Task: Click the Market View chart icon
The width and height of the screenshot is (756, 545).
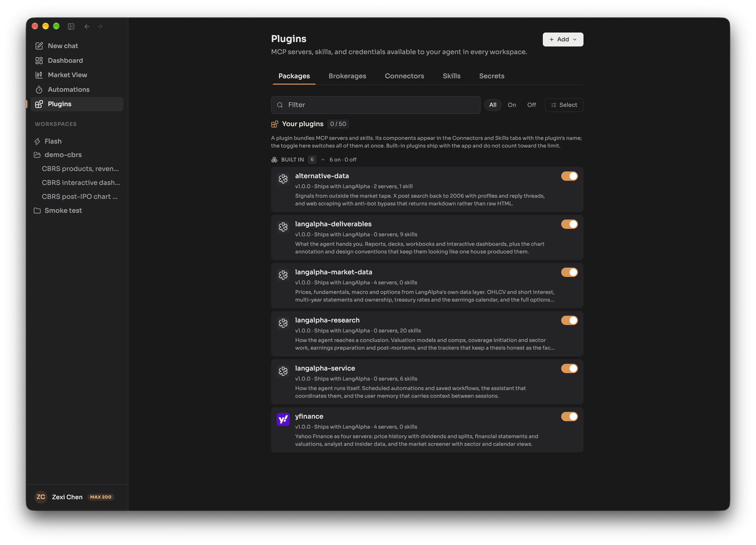Action: click(39, 75)
